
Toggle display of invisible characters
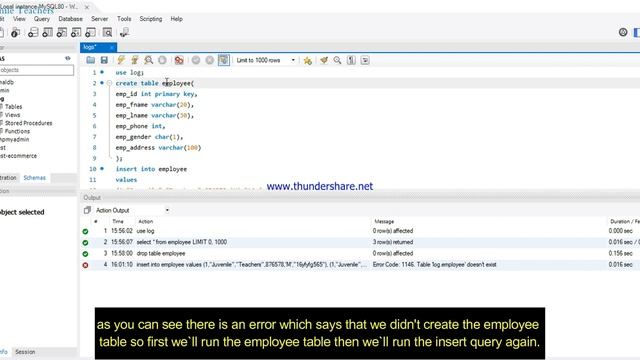[351, 60]
